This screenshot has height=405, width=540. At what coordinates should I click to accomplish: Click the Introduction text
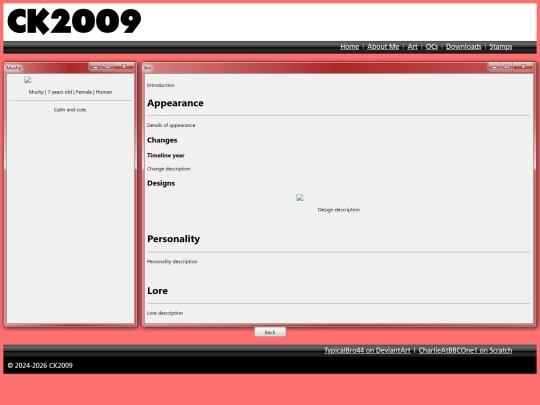160,85
